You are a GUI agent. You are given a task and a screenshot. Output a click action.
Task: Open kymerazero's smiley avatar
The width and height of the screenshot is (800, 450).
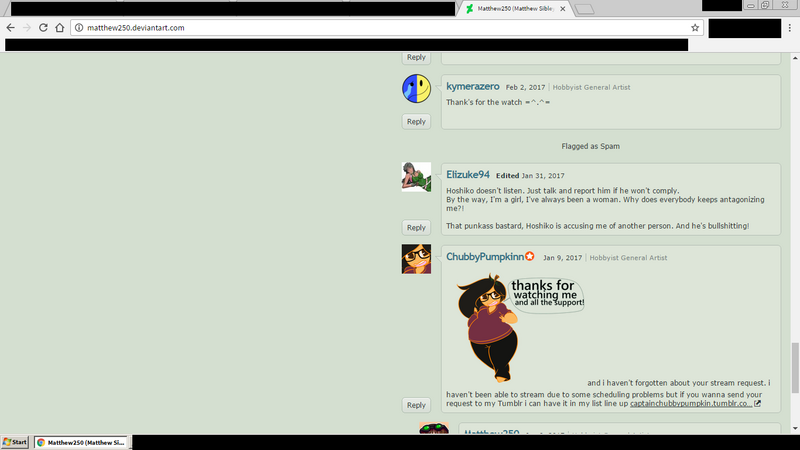click(416, 89)
